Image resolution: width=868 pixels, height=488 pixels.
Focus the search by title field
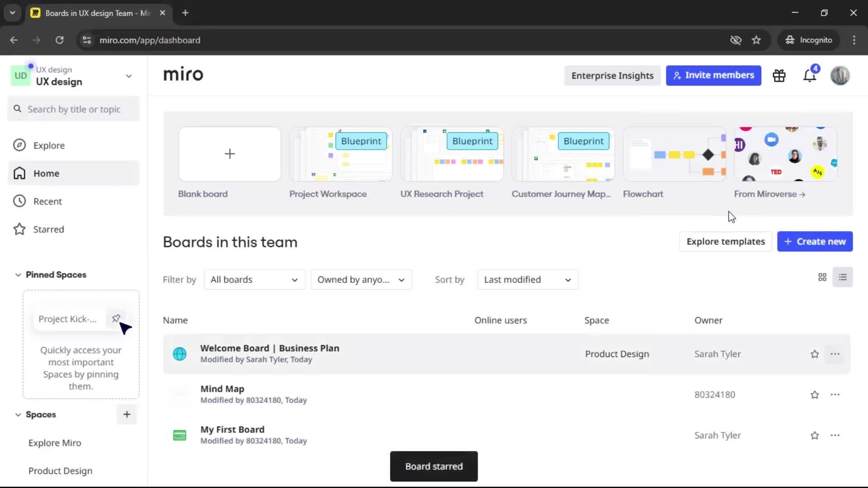[x=74, y=109]
